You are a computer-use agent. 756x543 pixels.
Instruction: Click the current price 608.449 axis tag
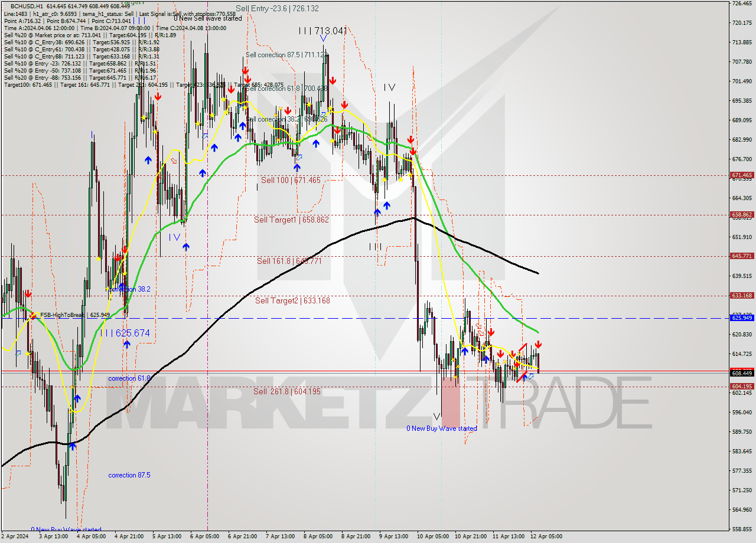tap(742, 373)
